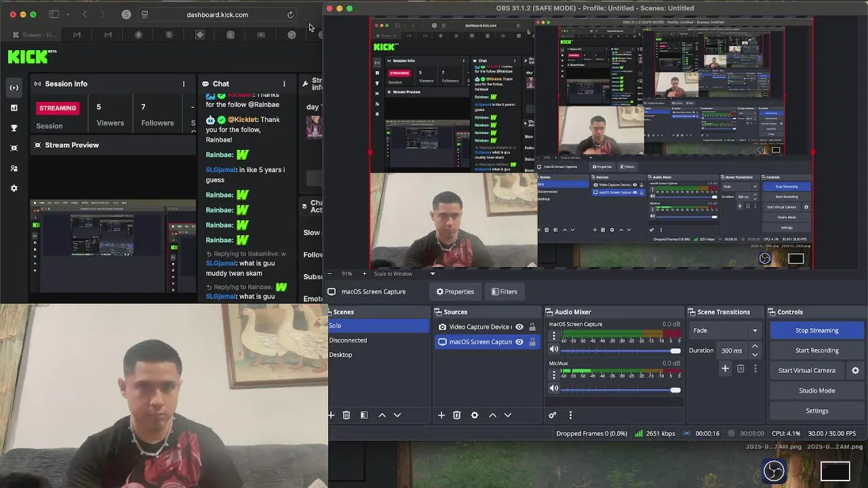Add a new scene in OBS Scenes panel

pos(332,415)
